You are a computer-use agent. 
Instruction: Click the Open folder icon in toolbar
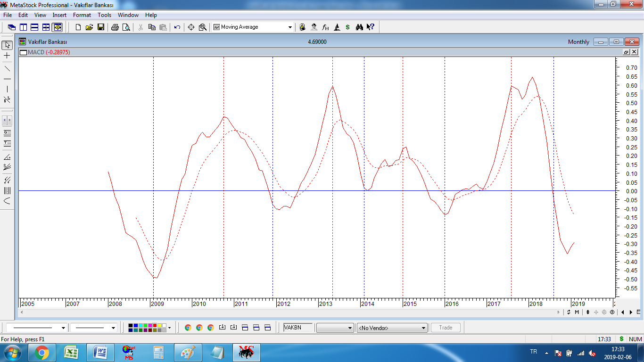(90, 27)
